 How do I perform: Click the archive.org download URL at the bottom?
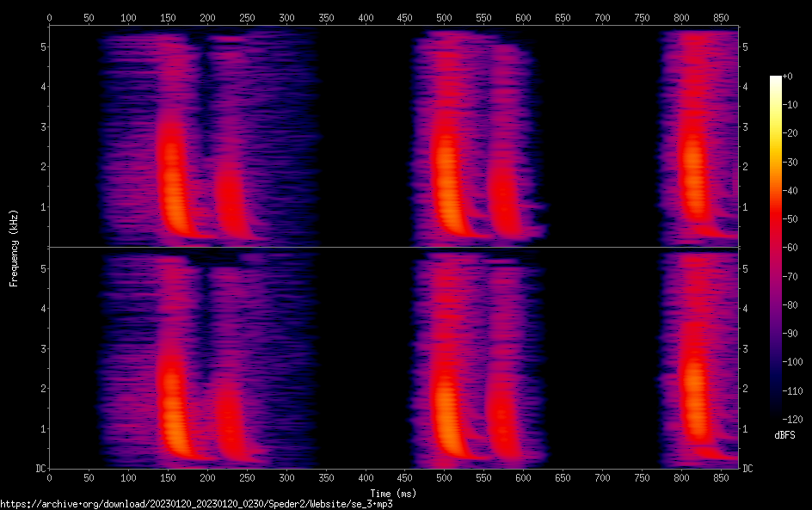(x=190, y=504)
